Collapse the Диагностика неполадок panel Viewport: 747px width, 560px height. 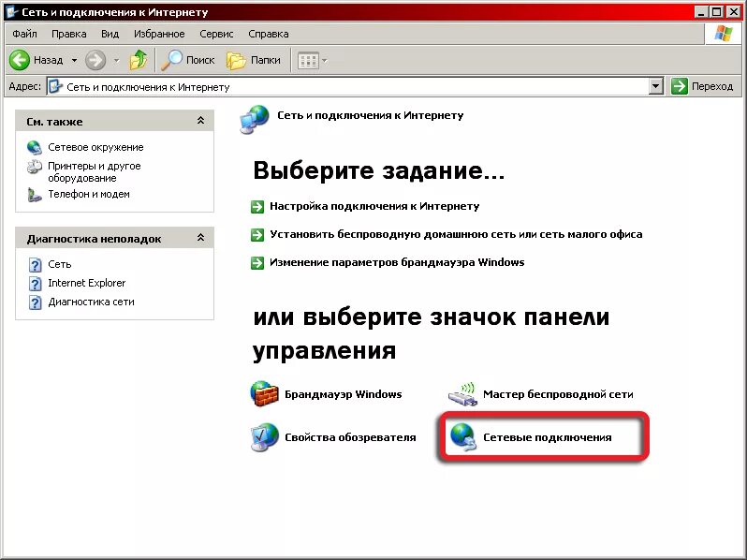pos(200,238)
